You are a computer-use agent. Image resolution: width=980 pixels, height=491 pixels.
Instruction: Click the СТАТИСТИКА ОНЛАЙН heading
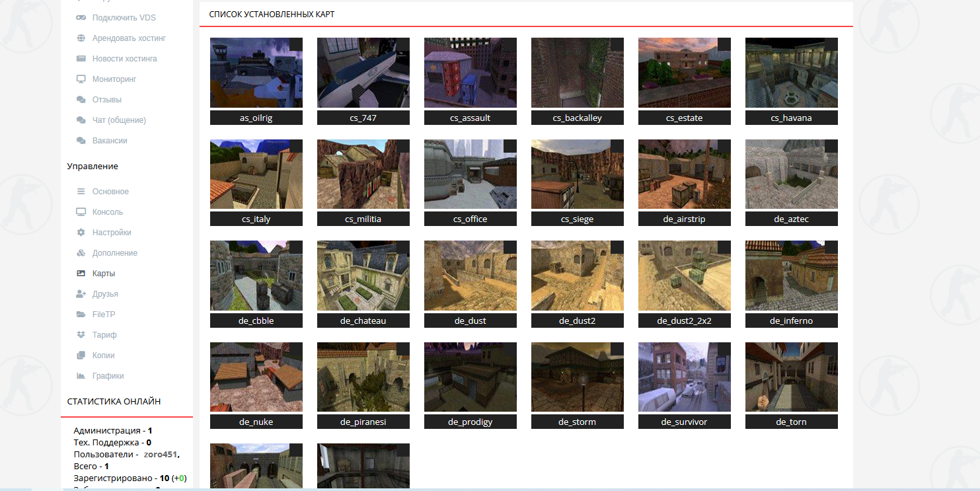pos(114,402)
